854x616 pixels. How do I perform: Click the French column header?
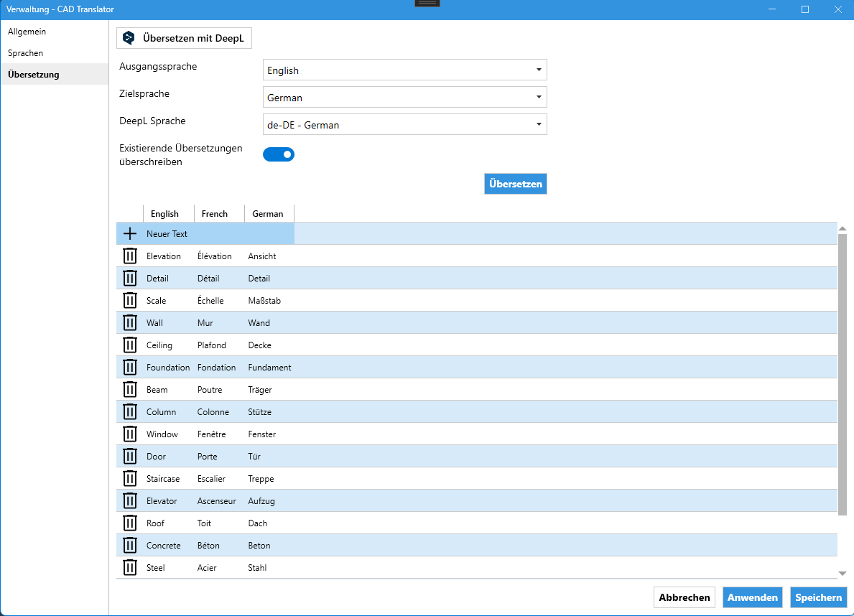[220, 213]
